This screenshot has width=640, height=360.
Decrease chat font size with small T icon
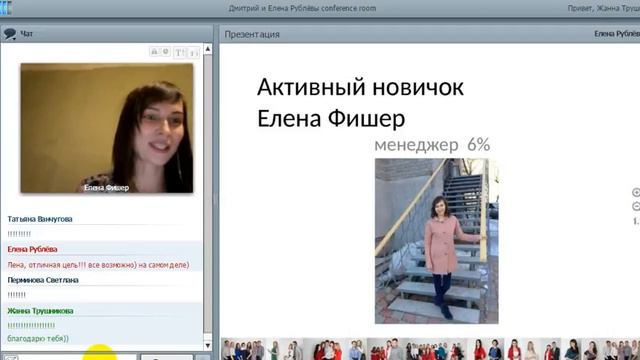[x=193, y=53]
